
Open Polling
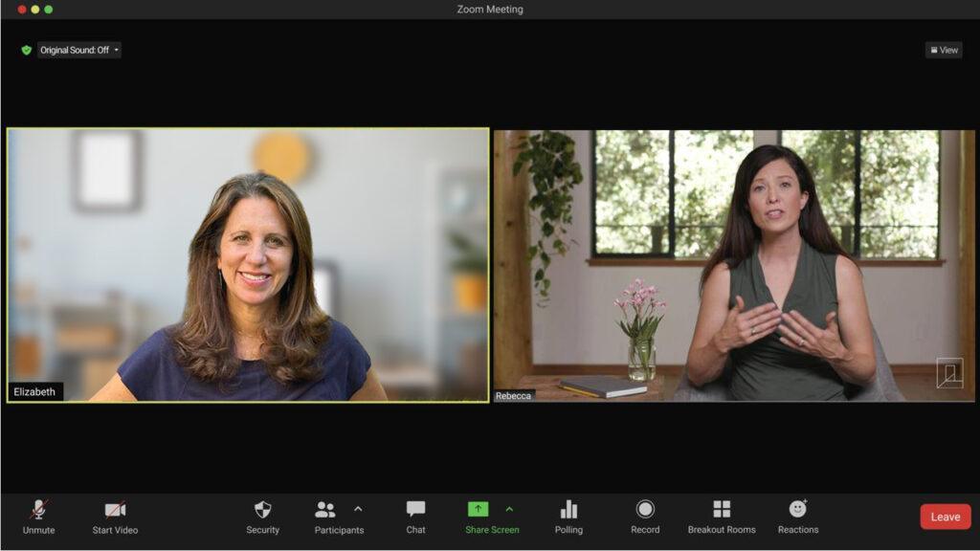point(568,517)
